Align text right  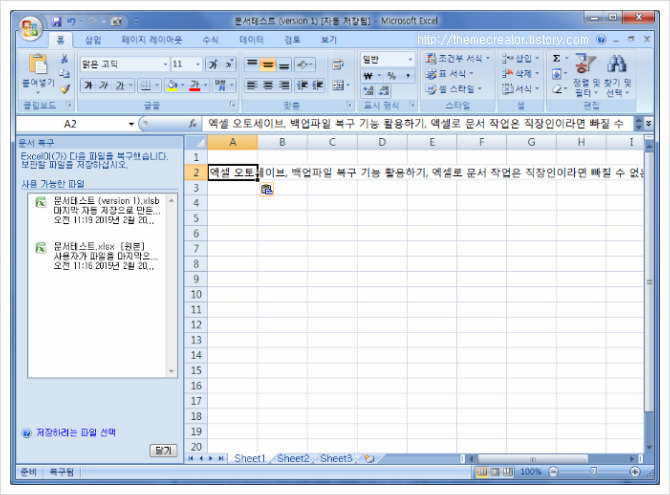point(284,85)
